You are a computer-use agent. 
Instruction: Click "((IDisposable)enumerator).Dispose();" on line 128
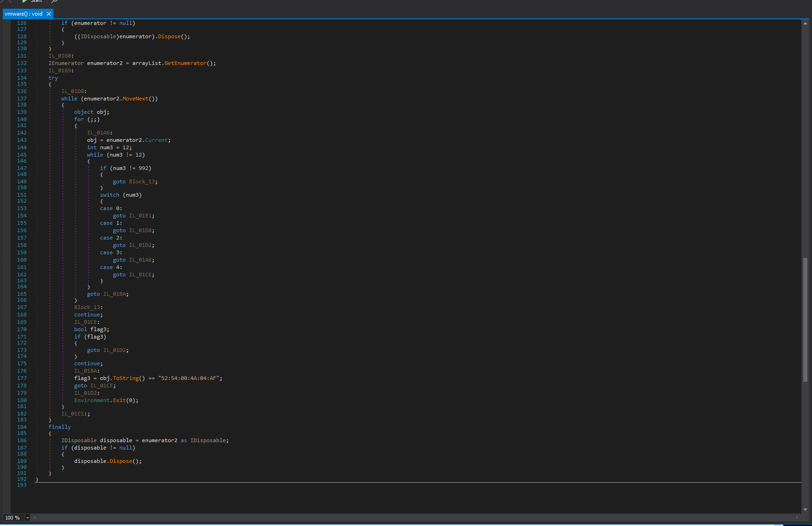coord(132,36)
